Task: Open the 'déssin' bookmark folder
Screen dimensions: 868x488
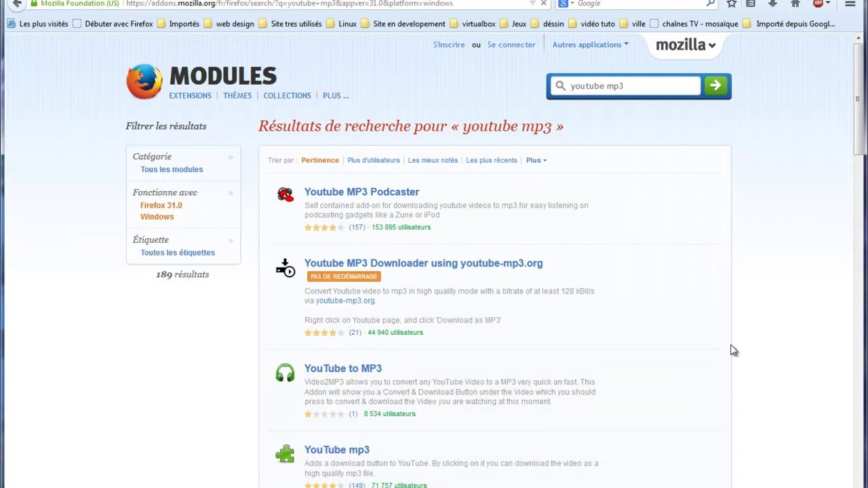Action: pos(547,24)
